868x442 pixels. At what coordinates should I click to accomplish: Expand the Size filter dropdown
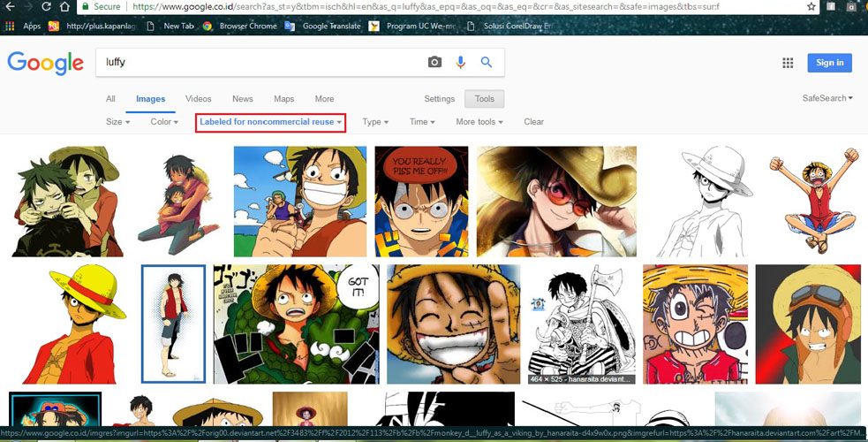[x=118, y=122]
